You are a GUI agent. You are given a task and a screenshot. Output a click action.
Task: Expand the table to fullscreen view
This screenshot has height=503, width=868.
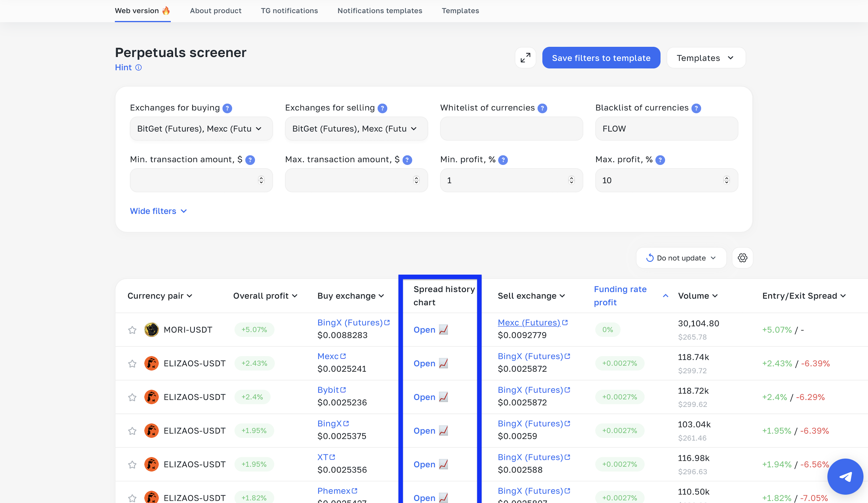[525, 57]
